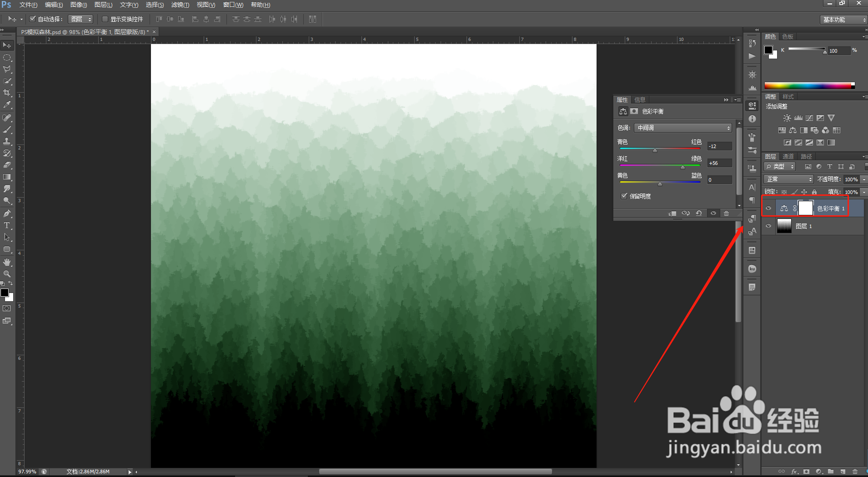Click the Cyan-Red value field
868x477 pixels.
coord(719,146)
